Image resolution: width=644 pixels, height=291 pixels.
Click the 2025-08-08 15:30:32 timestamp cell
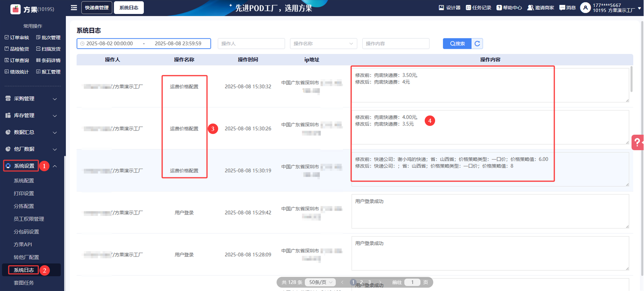point(248,87)
